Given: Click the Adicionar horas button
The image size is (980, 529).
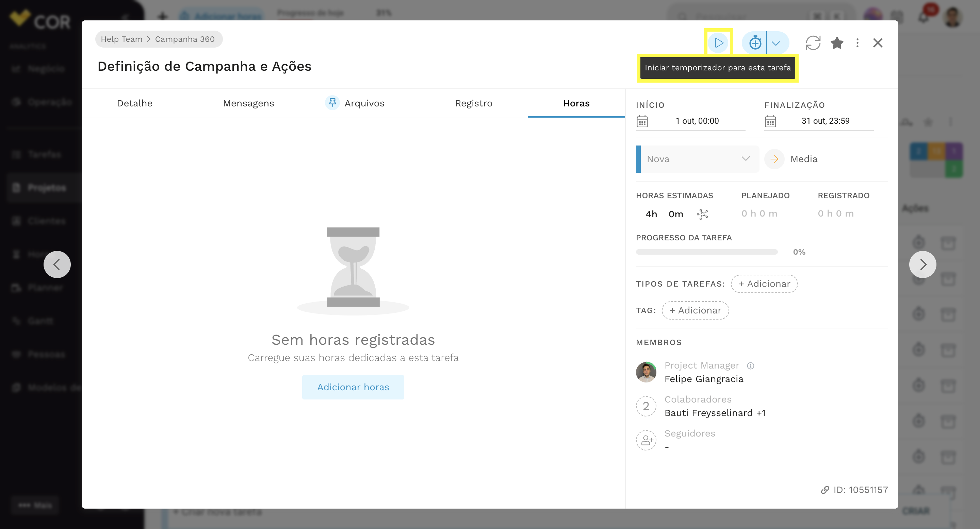Looking at the screenshot, I should 353,387.
